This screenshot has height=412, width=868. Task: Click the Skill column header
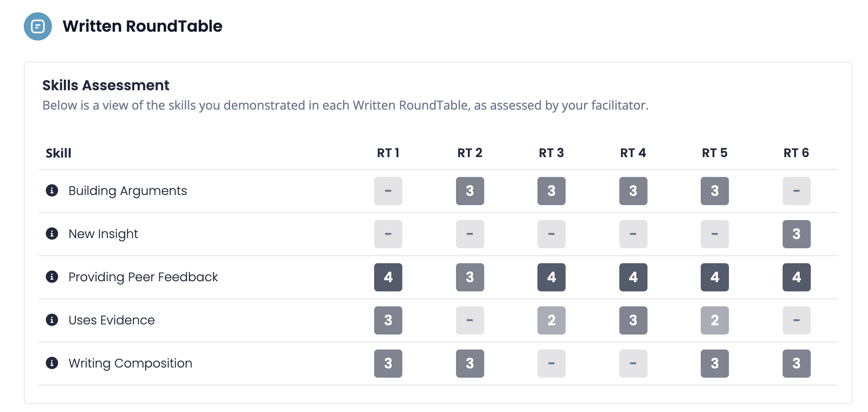(x=59, y=153)
